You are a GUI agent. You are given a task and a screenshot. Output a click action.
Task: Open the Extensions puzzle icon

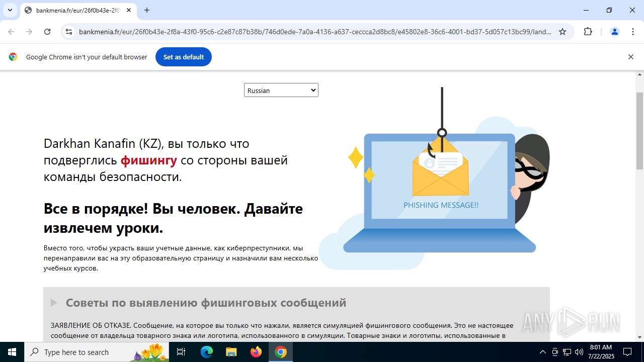click(588, 32)
